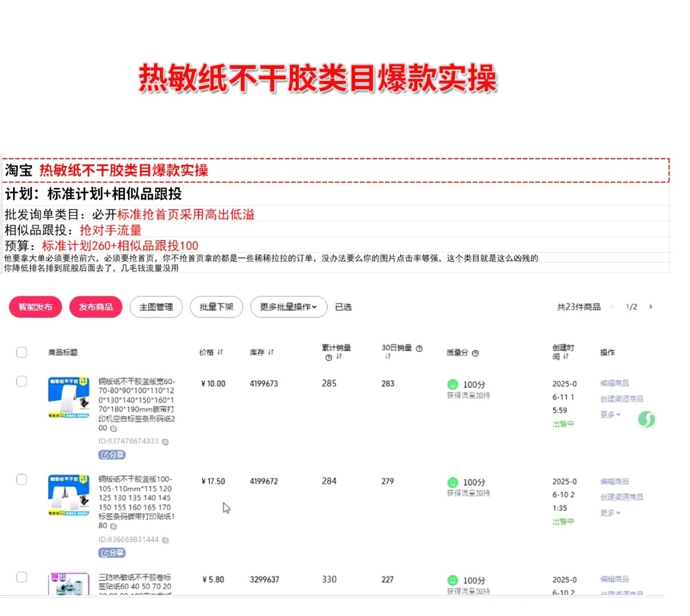
Task: Click the 智能发布 button
Action: click(x=35, y=307)
